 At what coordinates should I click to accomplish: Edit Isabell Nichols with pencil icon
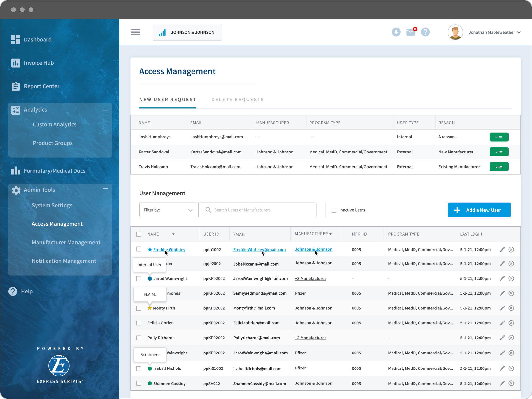tap(502, 368)
